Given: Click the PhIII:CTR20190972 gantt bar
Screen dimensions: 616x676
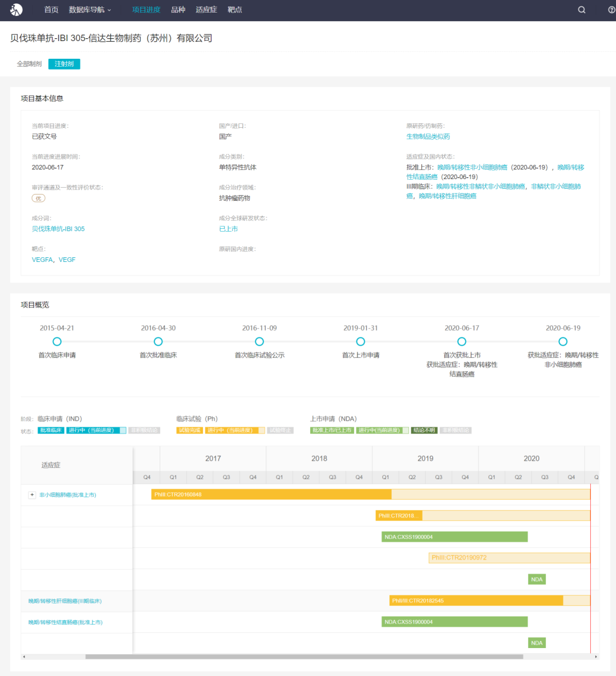Looking at the screenshot, I should tap(509, 558).
